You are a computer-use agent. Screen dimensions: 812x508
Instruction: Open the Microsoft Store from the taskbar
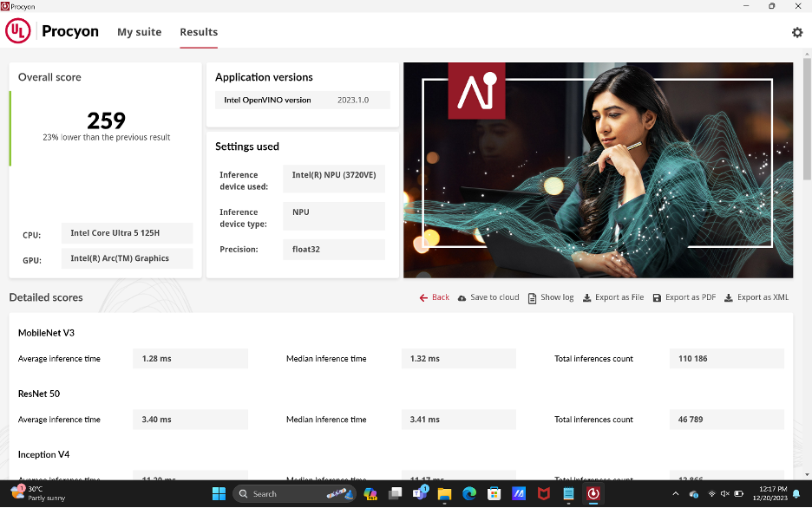click(494, 493)
